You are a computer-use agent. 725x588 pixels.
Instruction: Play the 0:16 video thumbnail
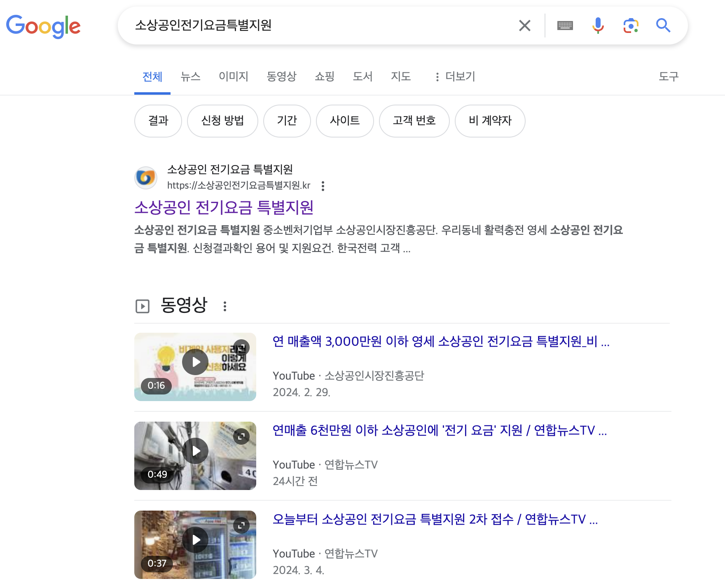(x=195, y=366)
